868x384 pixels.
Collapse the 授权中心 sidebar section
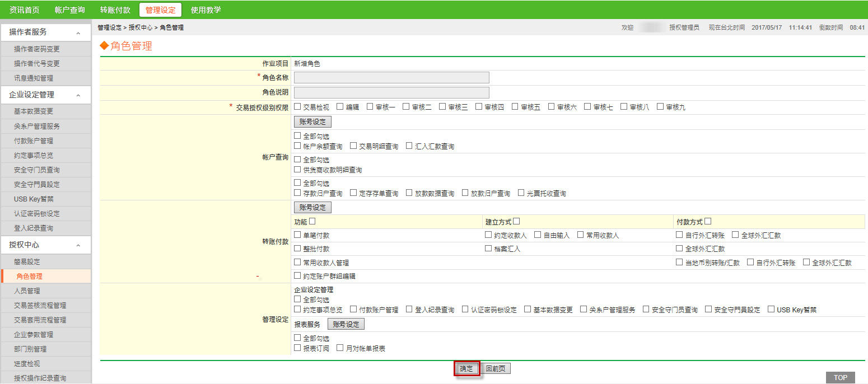[x=78, y=246]
